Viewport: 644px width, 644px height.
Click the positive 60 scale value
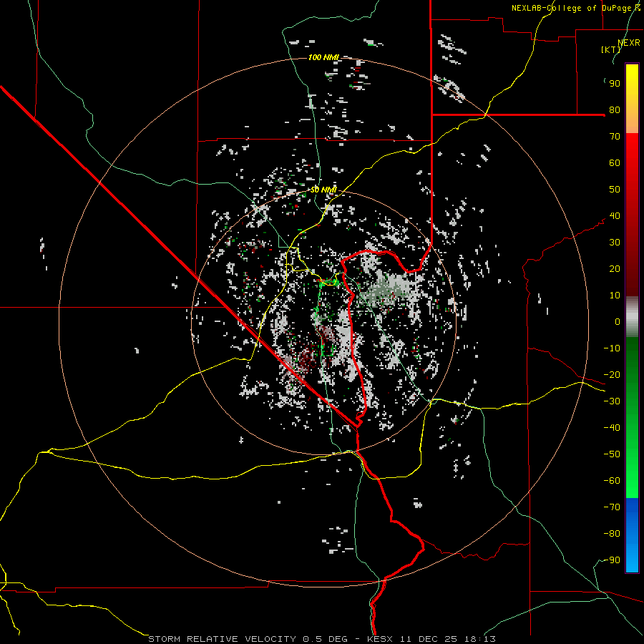pyautogui.click(x=615, y=163)
